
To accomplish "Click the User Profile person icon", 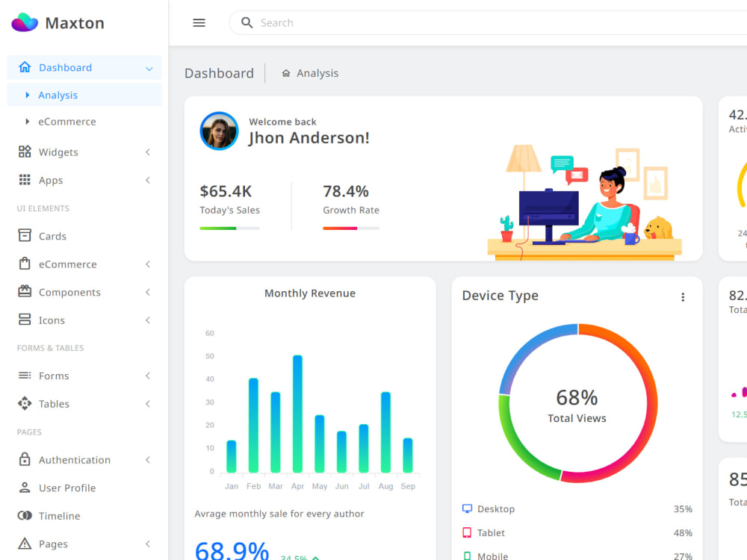I will tap(25, 488).
